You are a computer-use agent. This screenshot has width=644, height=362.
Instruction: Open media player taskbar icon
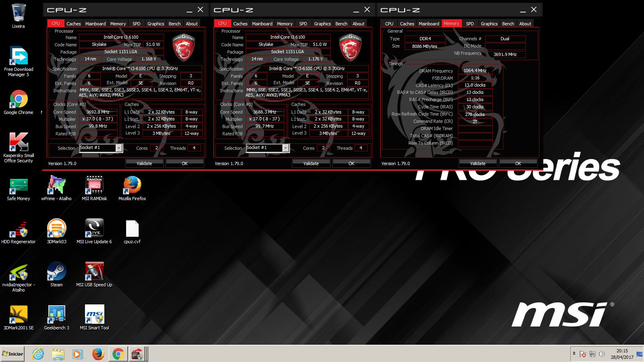tap(78, 354)
